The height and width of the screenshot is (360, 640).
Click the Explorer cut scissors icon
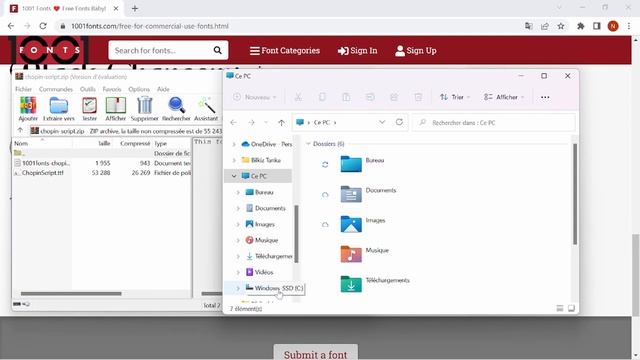click(x=298, y=97)
